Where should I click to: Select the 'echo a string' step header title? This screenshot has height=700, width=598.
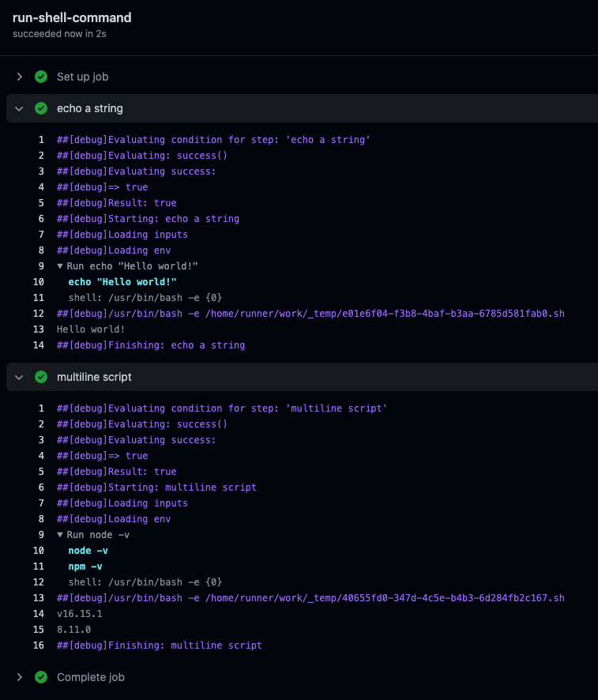pos(89,108)
